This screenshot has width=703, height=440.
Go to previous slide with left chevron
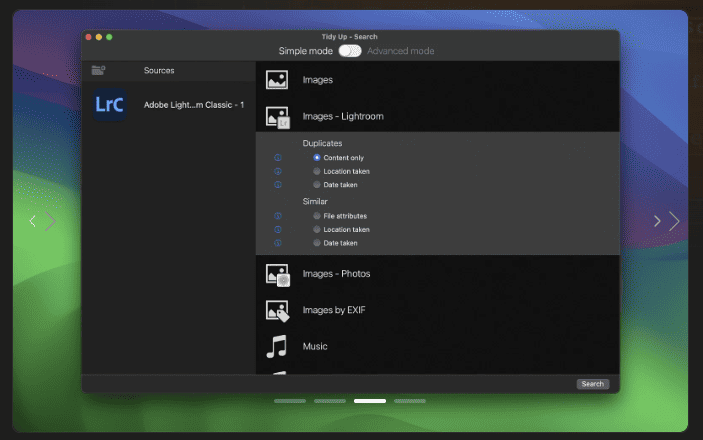click(32, 221)
